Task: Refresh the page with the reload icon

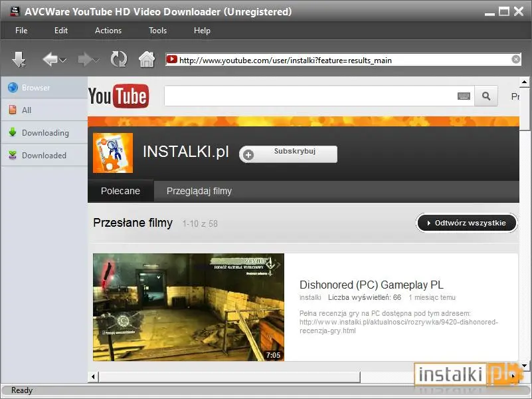Action: point(119,59)
